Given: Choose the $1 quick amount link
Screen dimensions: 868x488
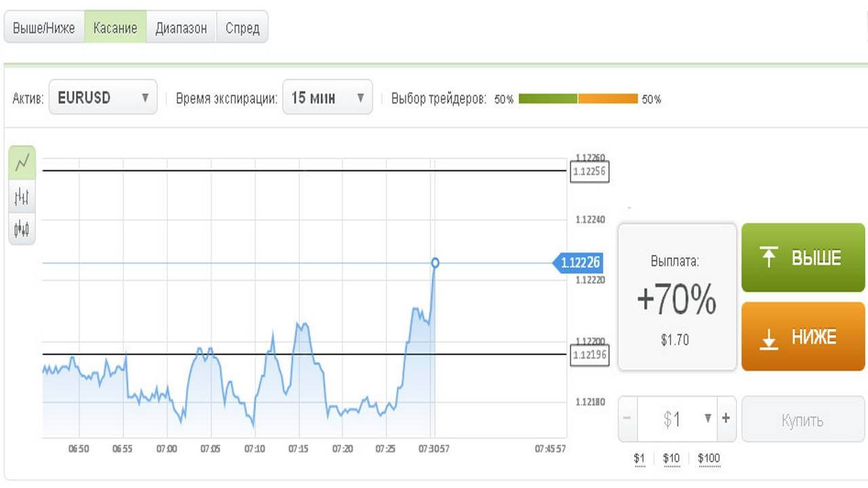Looking at the screenshot, I should tap(639, 459).
